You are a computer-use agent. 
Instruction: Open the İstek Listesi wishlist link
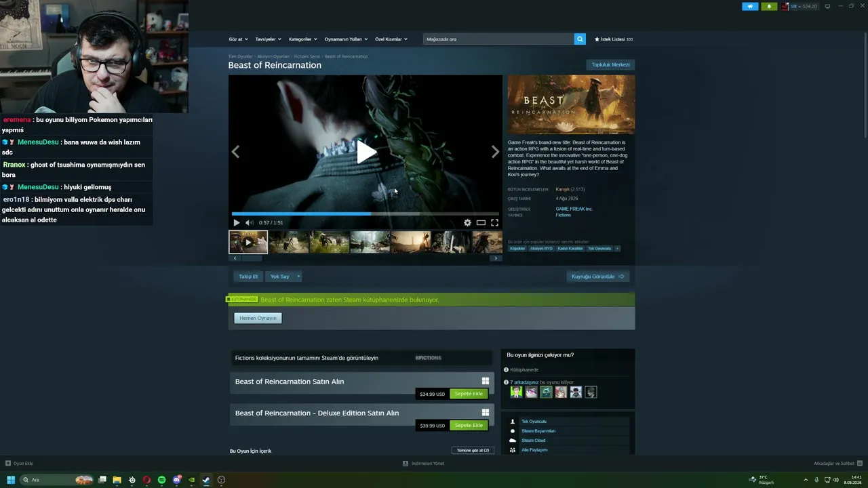[614, 39]
